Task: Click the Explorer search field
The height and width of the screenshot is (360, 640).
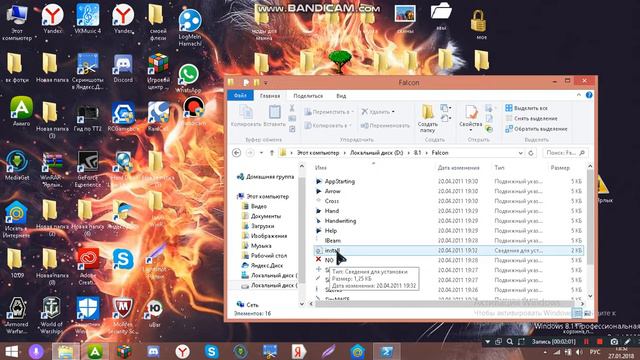Action: click(x=565, y=153)
